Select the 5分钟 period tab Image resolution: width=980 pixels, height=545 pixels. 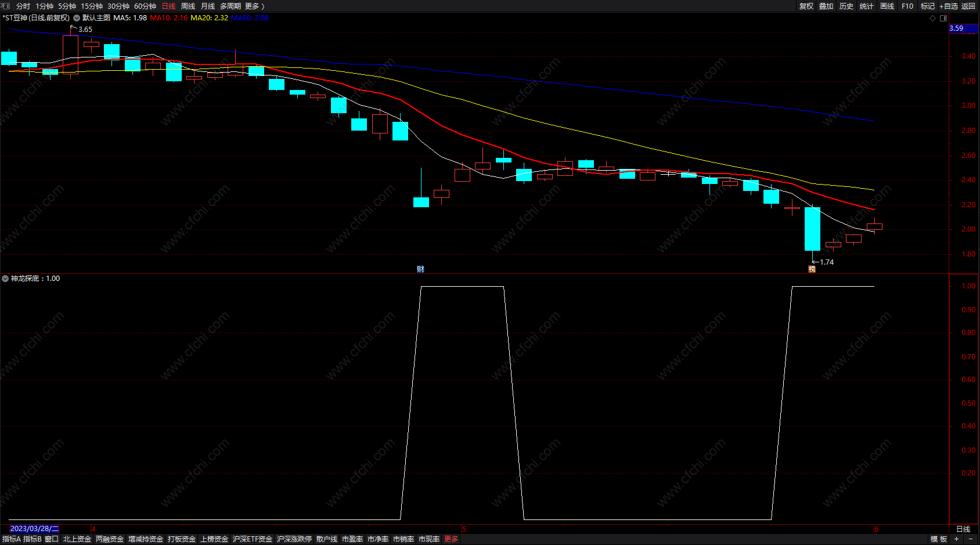pyautogui.click(x=67, y=6)
